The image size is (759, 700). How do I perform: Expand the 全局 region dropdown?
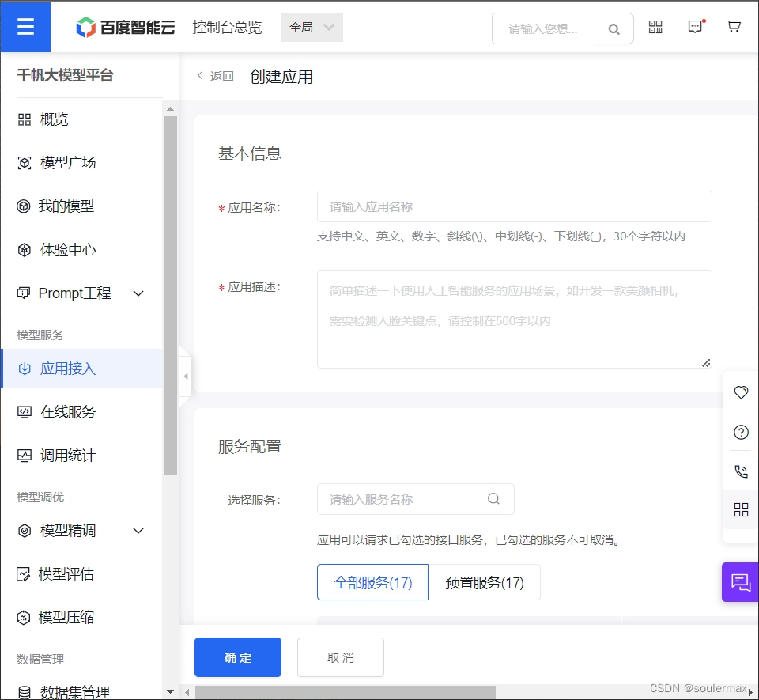tap(312, 27)
